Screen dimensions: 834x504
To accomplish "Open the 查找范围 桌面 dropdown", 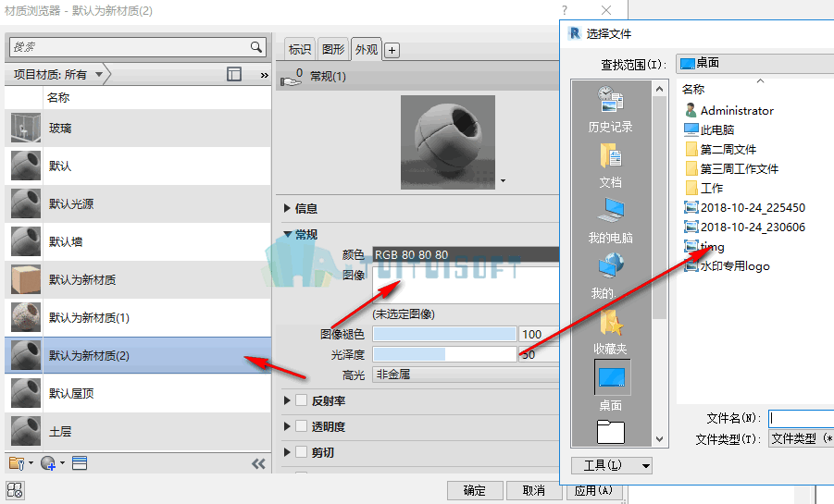I will [x=754, y=63].
